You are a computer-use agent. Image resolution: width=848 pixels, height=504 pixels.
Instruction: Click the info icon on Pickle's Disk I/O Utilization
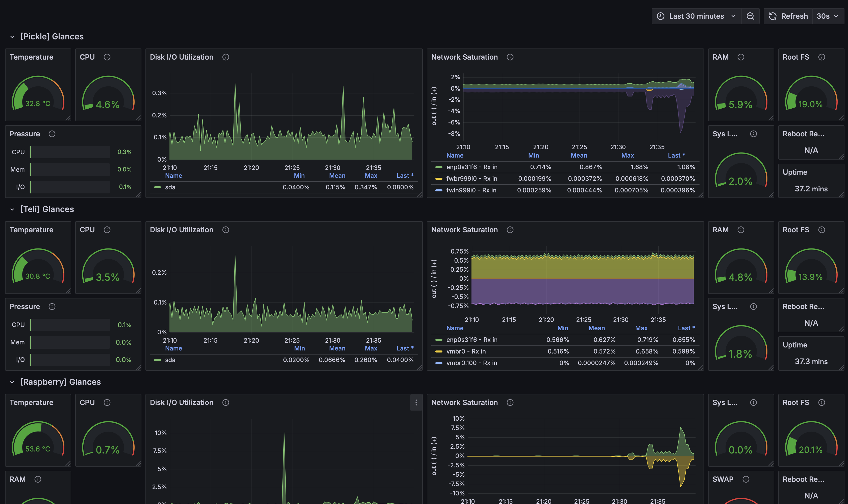pyautogui.click(x=226, y=57)
